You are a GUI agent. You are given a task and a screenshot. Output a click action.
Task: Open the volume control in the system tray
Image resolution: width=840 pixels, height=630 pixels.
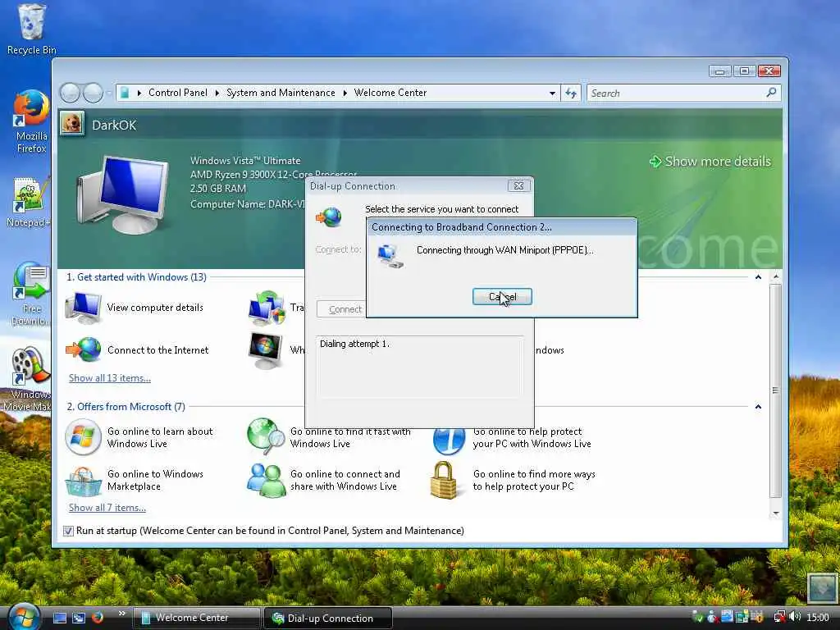point(795,617)
